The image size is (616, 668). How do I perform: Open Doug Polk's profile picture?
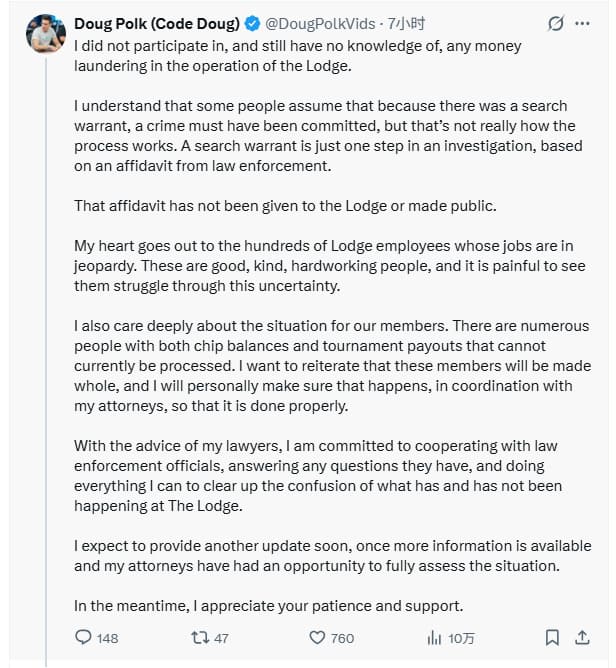[x=44, y=34]
